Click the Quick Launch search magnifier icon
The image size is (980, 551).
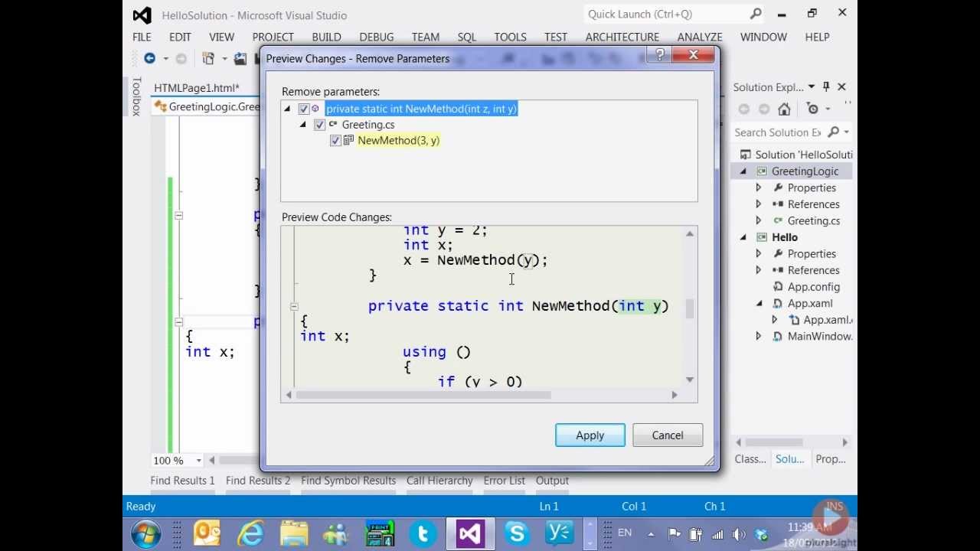tap(756, 14)
